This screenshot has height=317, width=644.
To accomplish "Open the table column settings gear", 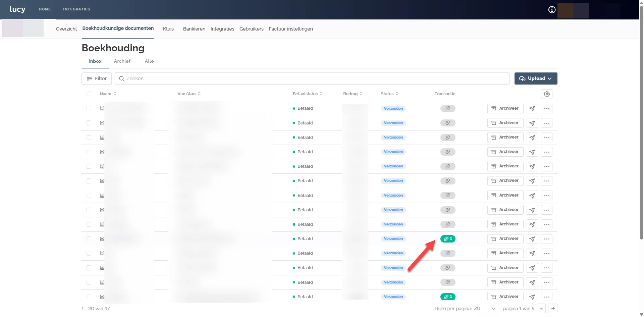I will click(x=547, y=94).
